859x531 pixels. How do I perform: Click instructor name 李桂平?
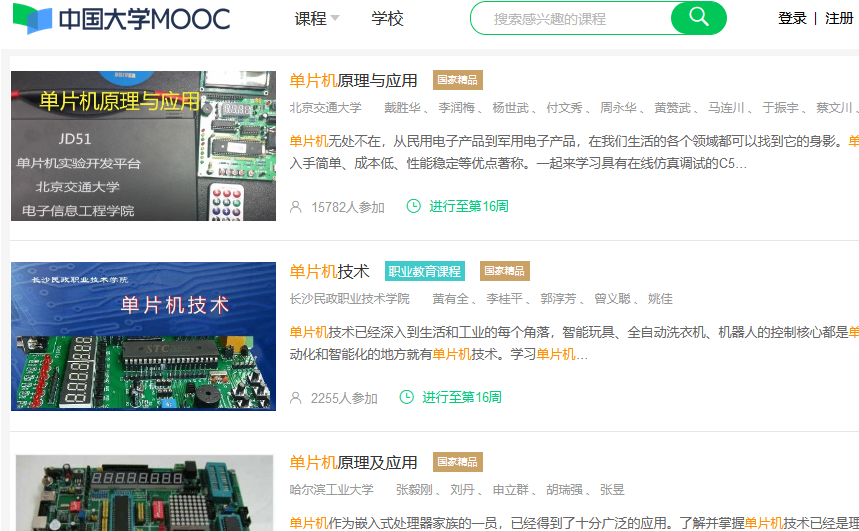pyautogui.click(x=505, y=299)
